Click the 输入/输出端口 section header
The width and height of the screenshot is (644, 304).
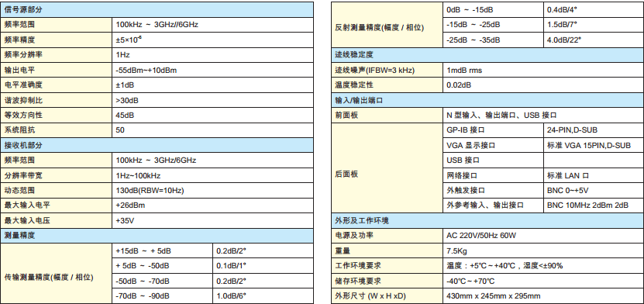coord(487,100)
